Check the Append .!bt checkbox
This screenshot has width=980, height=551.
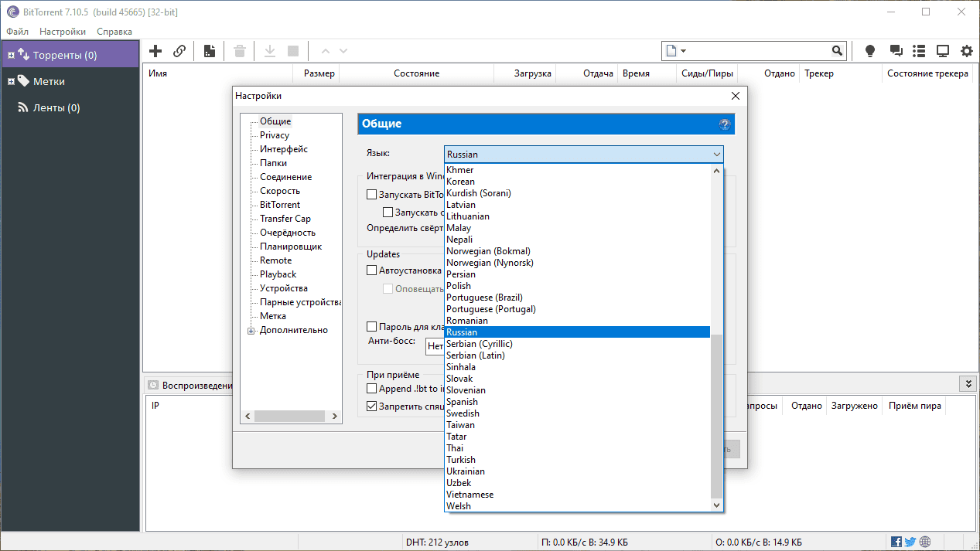[x=372, y=389]
